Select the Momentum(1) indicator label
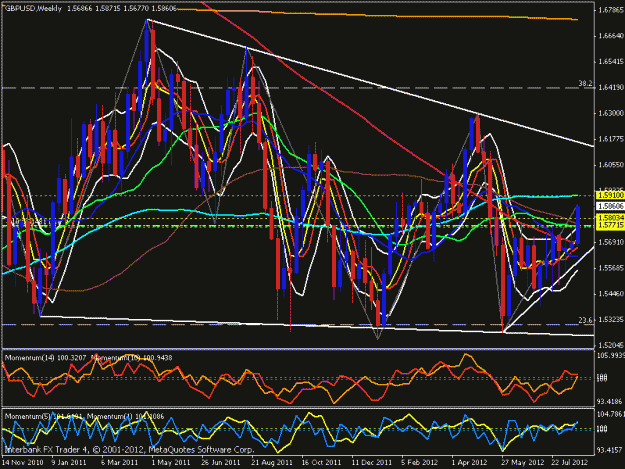 click(x=127, y=416)
